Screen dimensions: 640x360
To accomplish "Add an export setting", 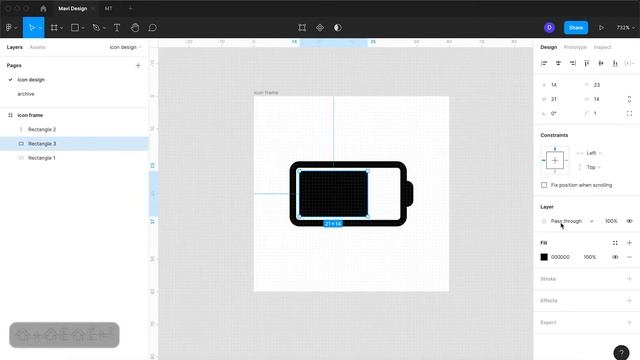I will click(x=629, y=322).
